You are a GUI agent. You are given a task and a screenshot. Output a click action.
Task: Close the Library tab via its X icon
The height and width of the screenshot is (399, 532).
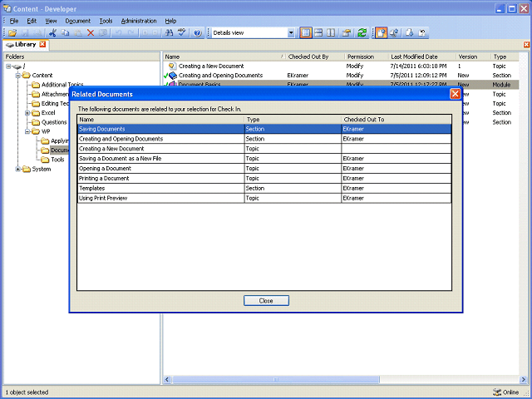click(42, 44)
